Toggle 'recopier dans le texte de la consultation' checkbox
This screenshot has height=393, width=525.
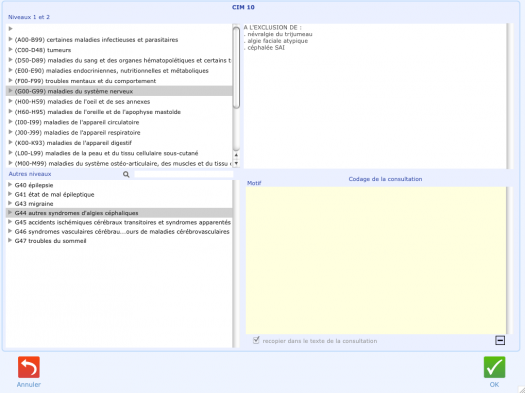(x=256, y=340)
